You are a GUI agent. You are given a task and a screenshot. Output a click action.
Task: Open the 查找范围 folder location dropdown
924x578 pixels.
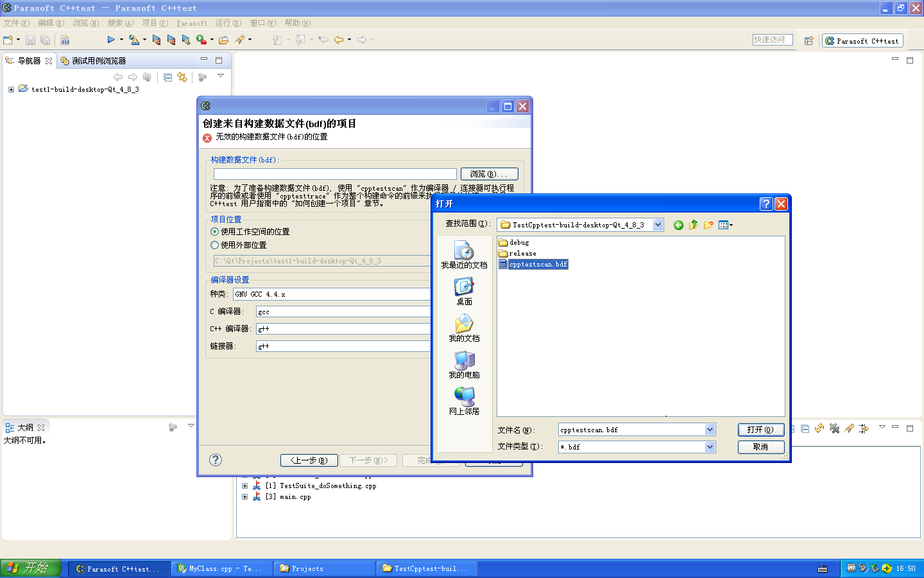pyautogui.click(x=658, y=225)
